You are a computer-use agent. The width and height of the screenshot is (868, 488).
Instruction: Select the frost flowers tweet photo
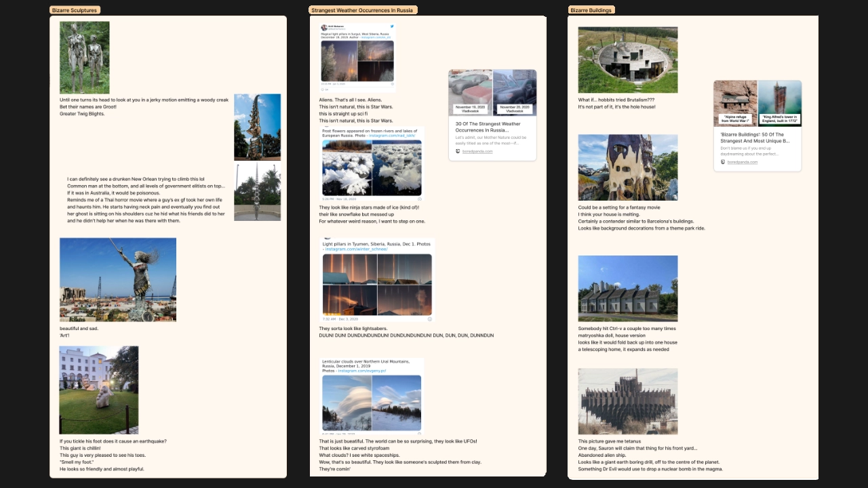coord(372,167)
